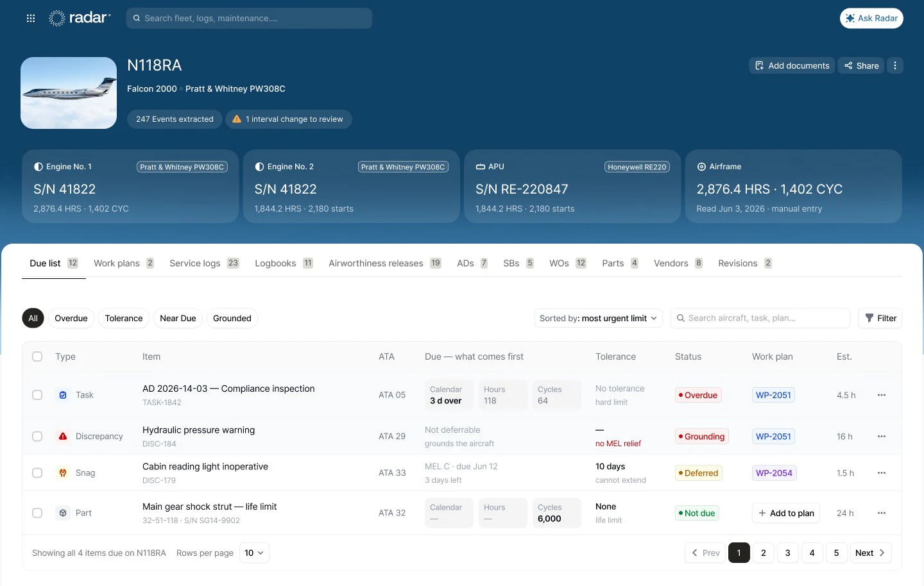Check the Cabin reading light row checkbox
This screenshot has width=924, height=586.
(37, 473)
